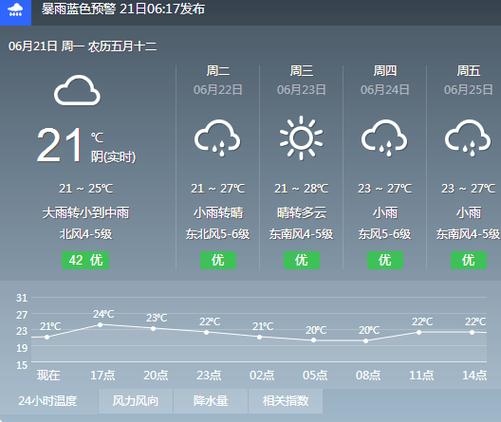Image resolution: width=501 pixels, height=422 pixels.
Task: Click 小雨转晴 condition text
Action: pyautogui.click(x=218, y=213)
